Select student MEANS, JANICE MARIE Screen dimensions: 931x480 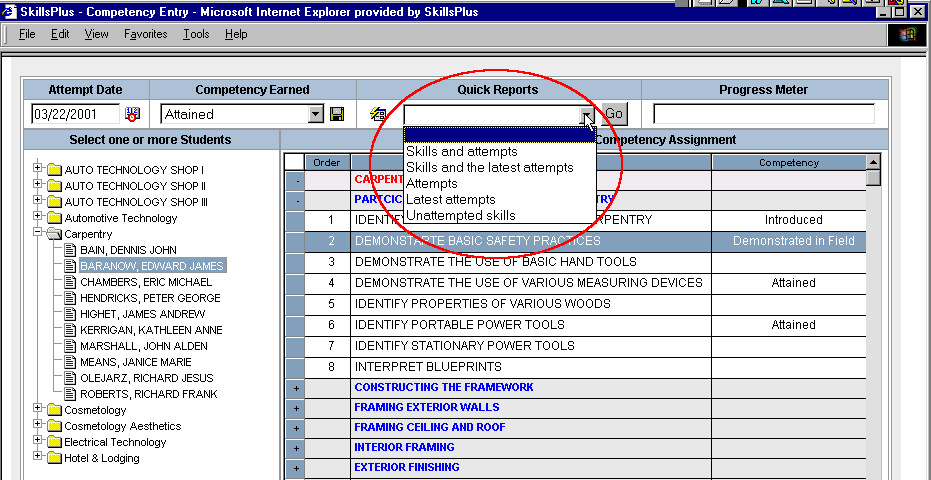click(x=136, y=362)
